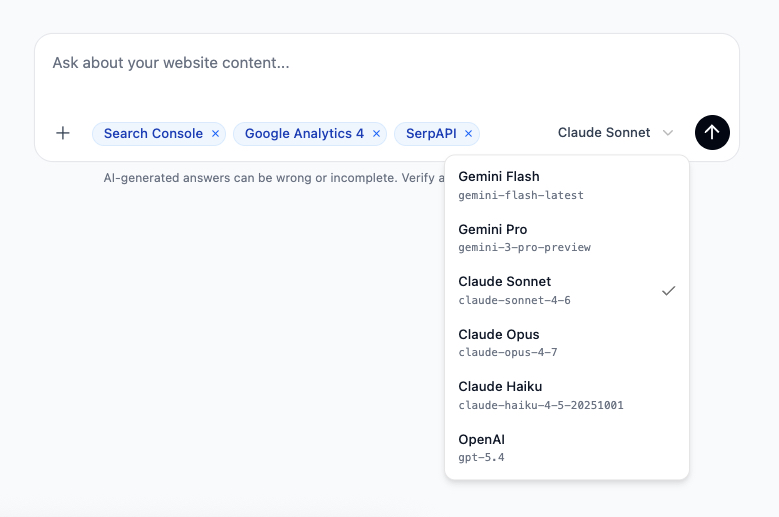Image resolution: width=779 pixels, height=517 pixels.
Task: Click the Google Analytics 4 chip label
Action: pos(304,134)
